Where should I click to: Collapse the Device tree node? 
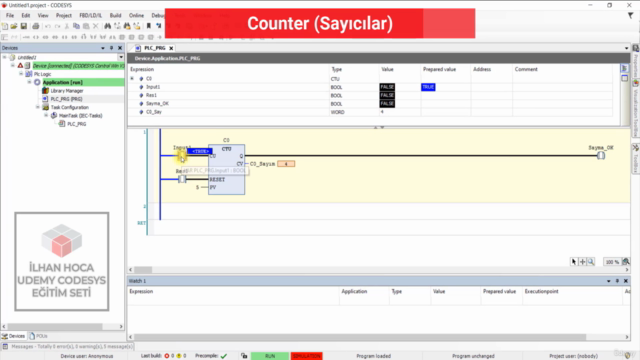13,65
